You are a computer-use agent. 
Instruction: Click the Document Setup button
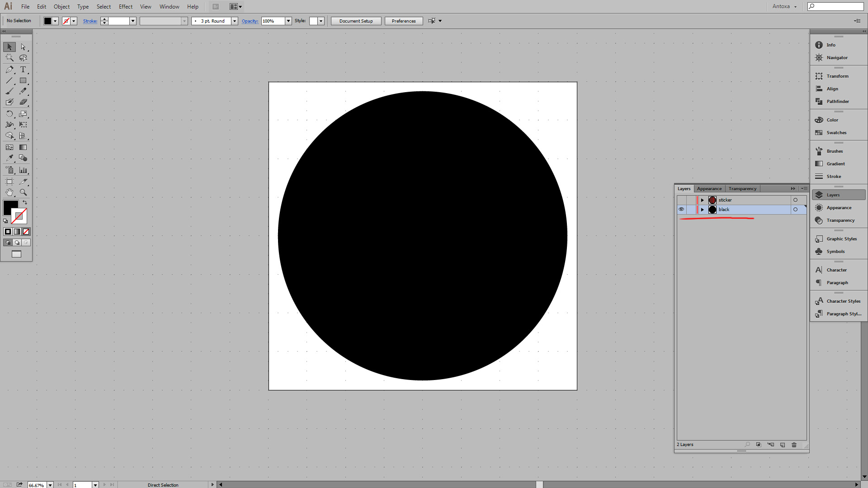356,21
